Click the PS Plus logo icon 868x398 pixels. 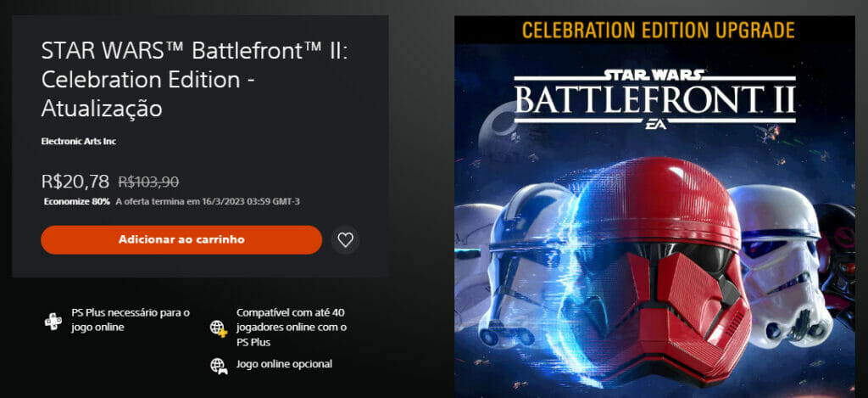(53, 321)
